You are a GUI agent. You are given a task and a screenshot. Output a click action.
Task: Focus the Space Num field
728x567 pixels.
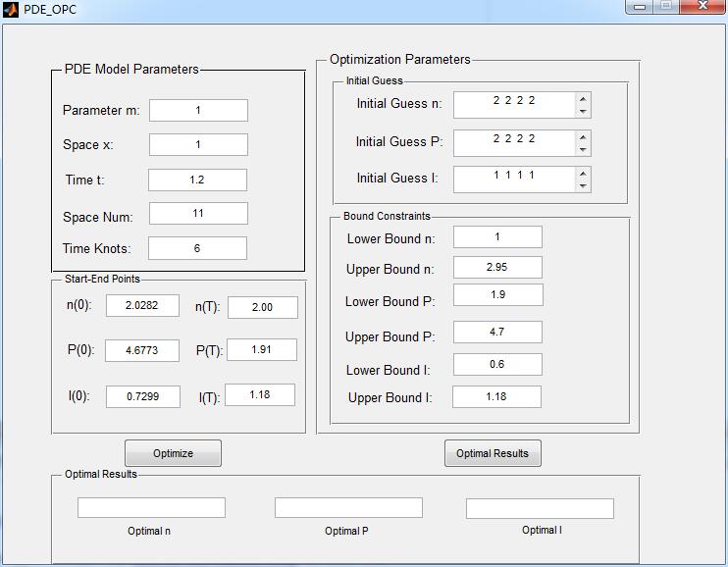[x=197, y=214]
